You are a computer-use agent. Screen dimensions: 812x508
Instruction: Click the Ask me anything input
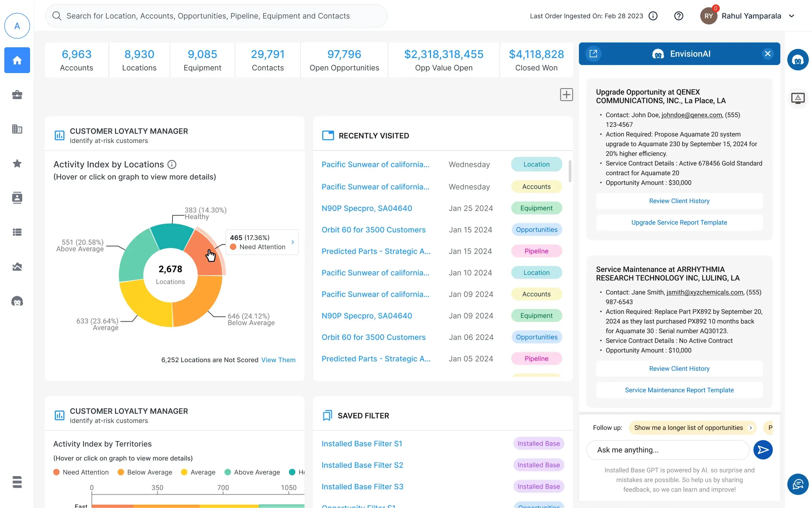click(x=668, y=450)
